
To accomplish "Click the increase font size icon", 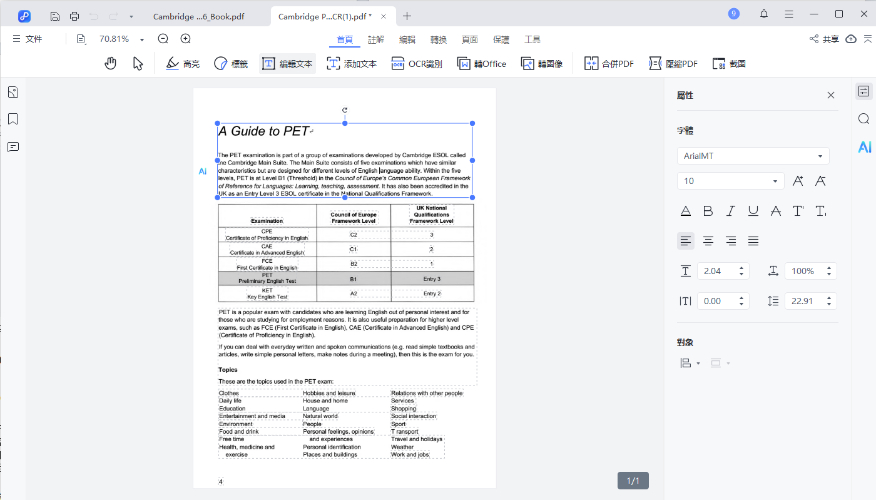I will (x=798, y=181).
